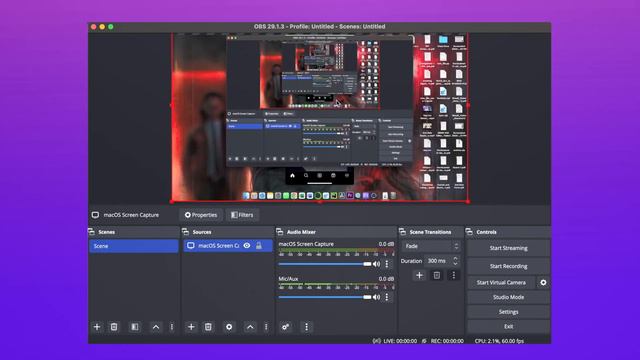Viewport: 640px width, 360px height.
Task: Open the Scenes panel three-dot menu
Action: pos(172,327)
